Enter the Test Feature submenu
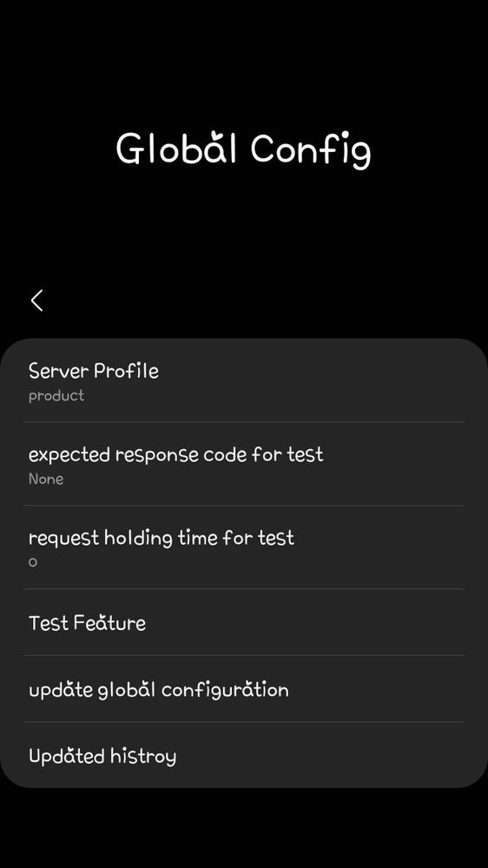Screen dimensions: 488x868 coord(244,622)
